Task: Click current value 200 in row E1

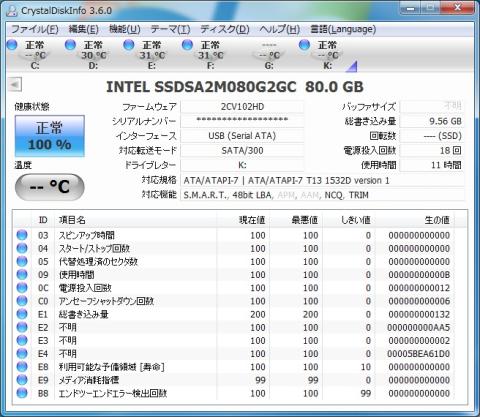Action: click(258, 314)
